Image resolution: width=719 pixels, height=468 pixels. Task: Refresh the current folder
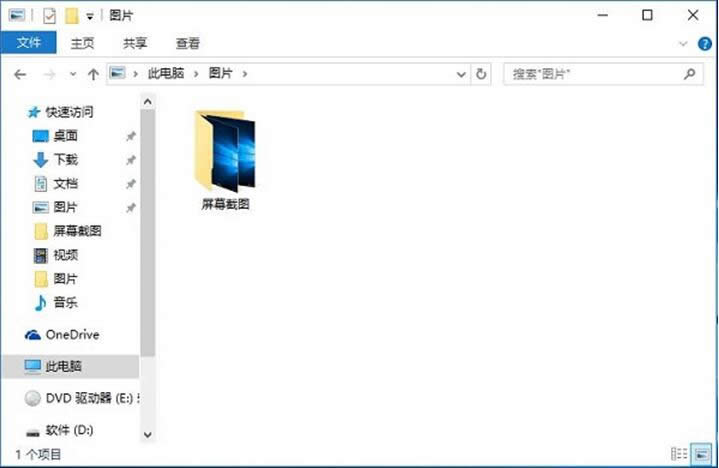click(x=481, y=74)
